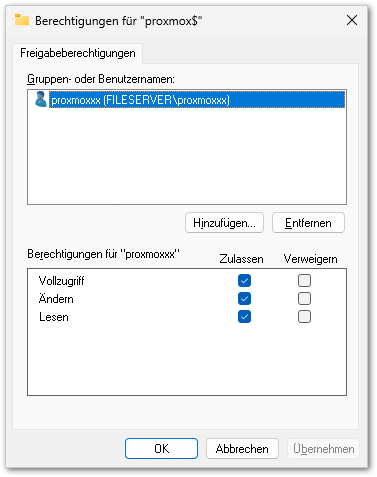
Task: Check Verweigern for Vollzugriff
Action: 304,281
